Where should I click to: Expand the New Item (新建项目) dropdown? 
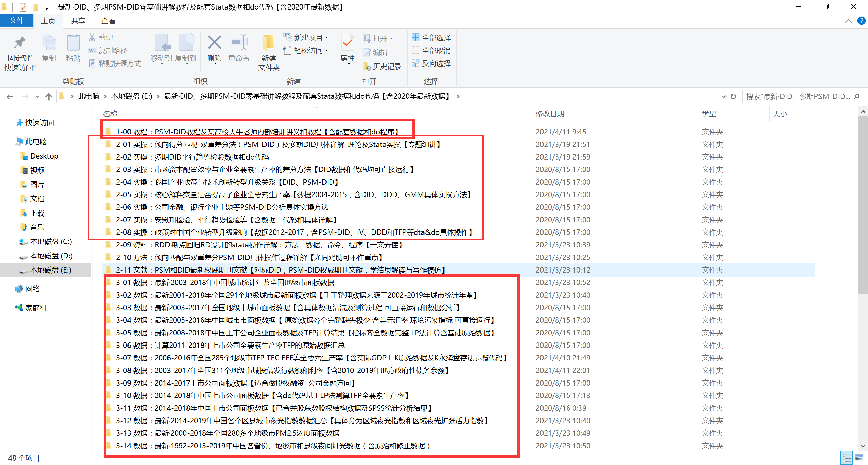pyautogui.click(x=307, y=37)
